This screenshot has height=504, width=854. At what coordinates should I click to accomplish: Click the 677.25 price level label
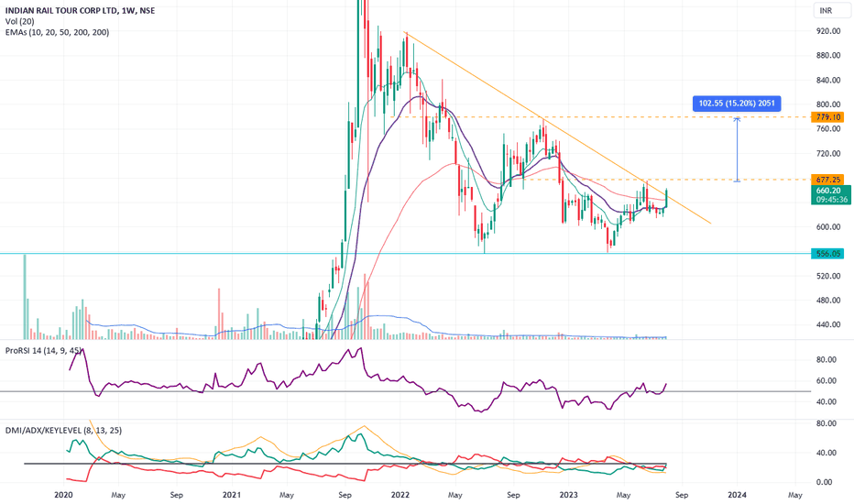coord(827,180)
